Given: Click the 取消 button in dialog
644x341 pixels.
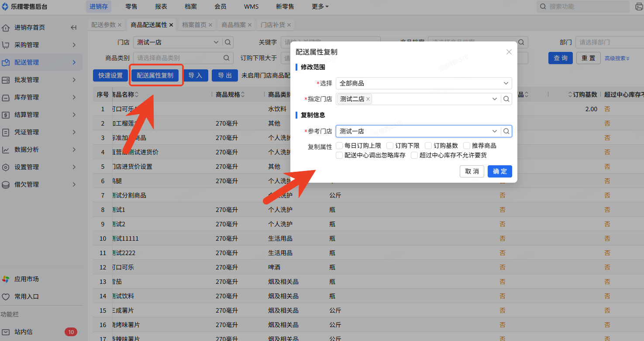Looking at the screenshot, I should pos(472,171).
